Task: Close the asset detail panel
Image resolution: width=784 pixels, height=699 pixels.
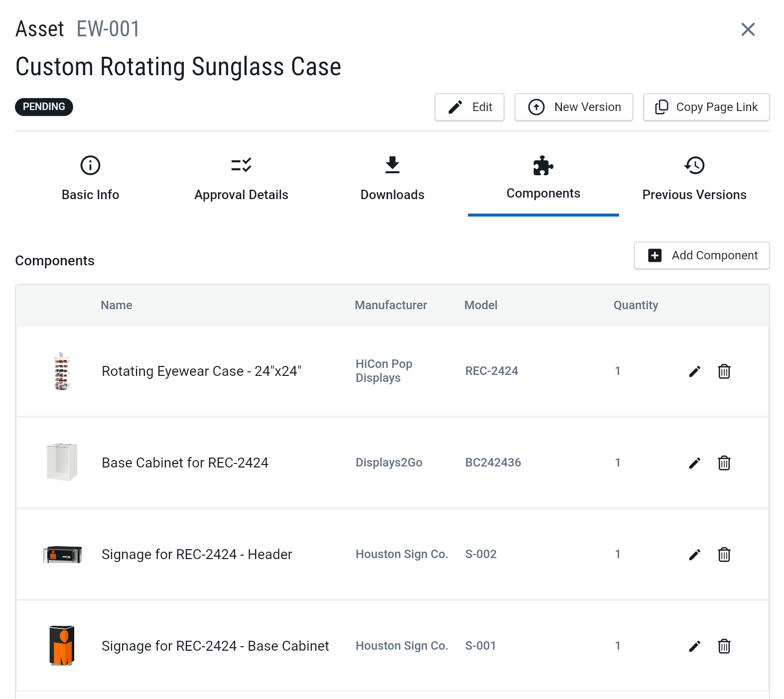Action: (748, 29)
